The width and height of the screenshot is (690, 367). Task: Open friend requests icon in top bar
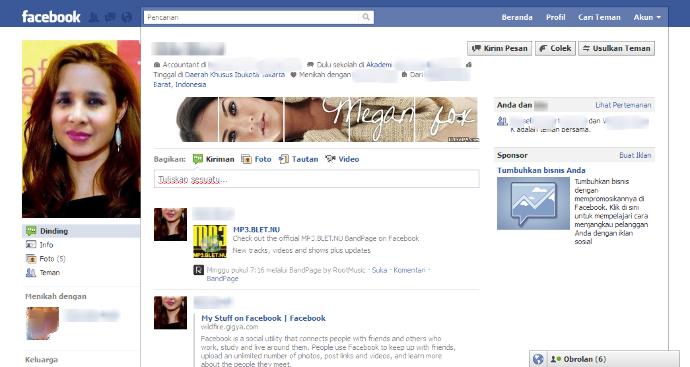tap(93, 18)
